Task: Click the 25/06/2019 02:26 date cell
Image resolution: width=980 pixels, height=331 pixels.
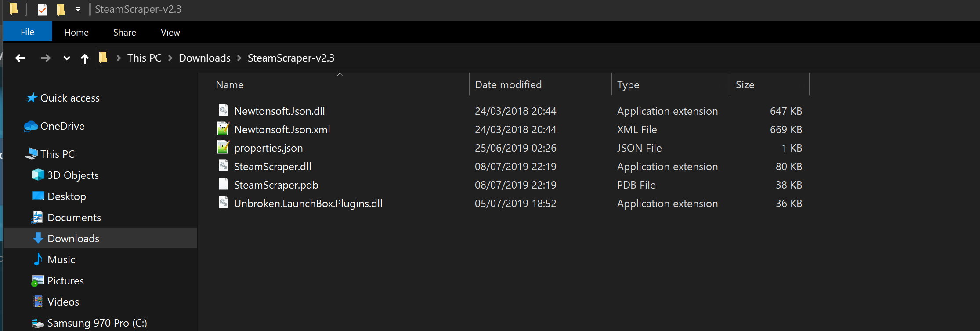Action: click(x=516, y=148)
